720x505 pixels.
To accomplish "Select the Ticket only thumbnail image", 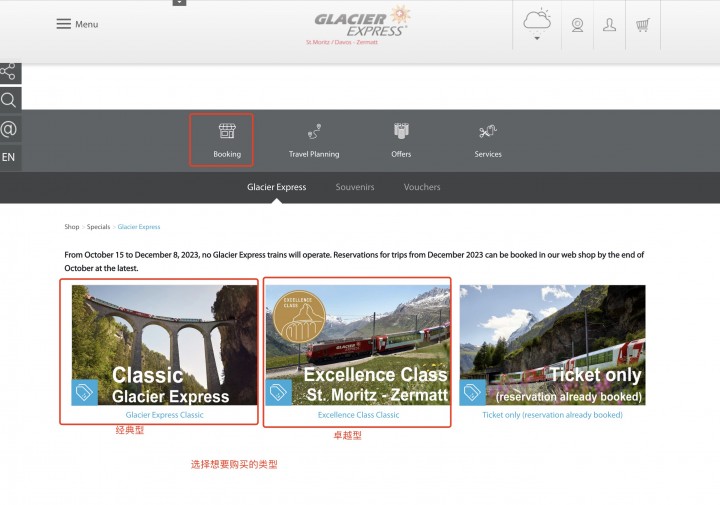I will pos(552,345).
